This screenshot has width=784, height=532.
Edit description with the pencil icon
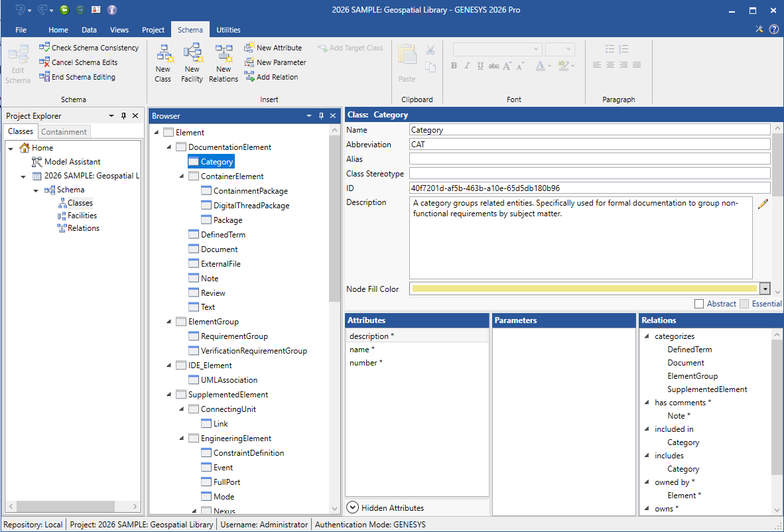click(x=763, y=204)
